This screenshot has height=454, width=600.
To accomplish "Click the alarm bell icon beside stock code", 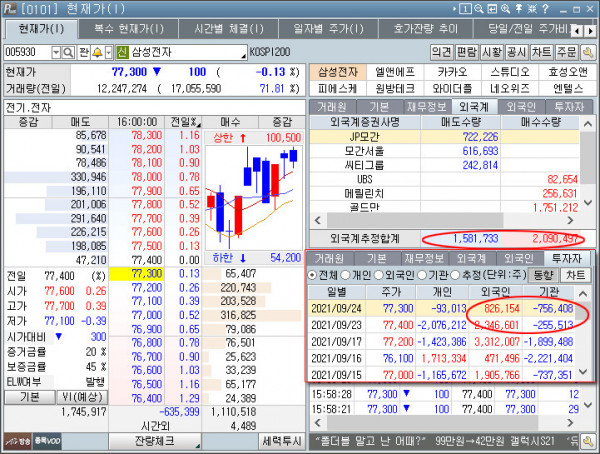I will (x=97, y=52).
